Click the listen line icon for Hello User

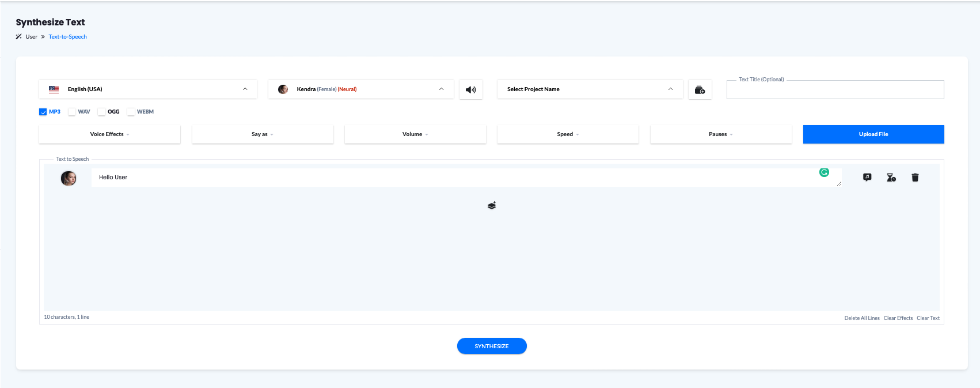click(867, 178)
